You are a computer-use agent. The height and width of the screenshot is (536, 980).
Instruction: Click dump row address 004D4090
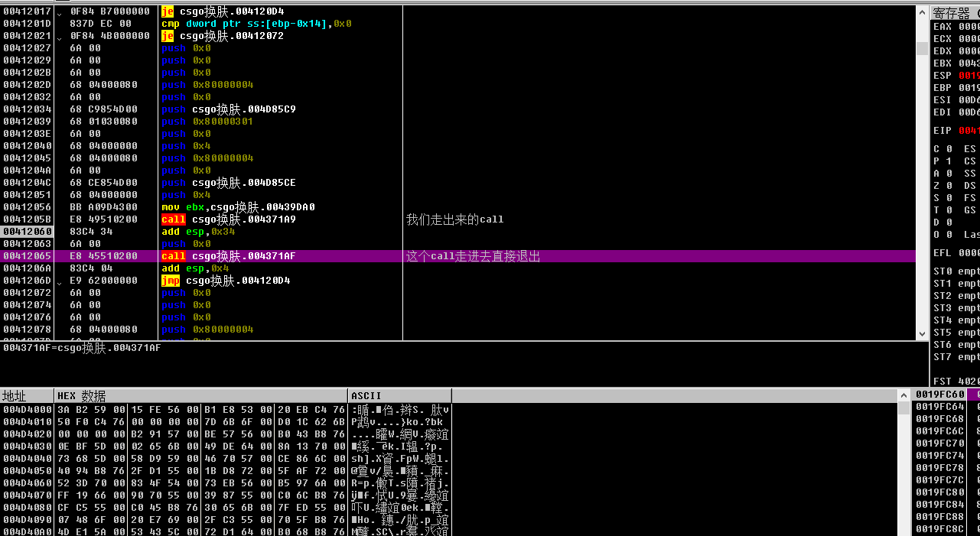coord(27,519)
